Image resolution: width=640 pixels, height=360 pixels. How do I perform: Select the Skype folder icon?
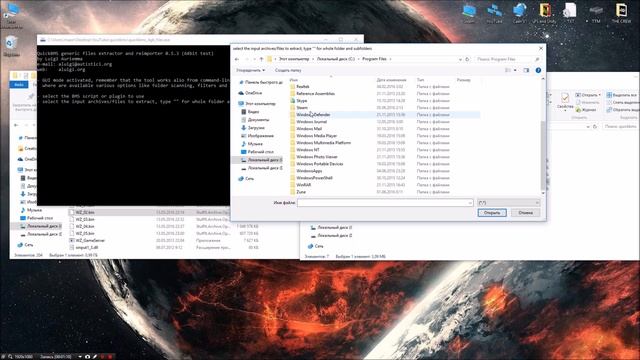click(293, 101)
